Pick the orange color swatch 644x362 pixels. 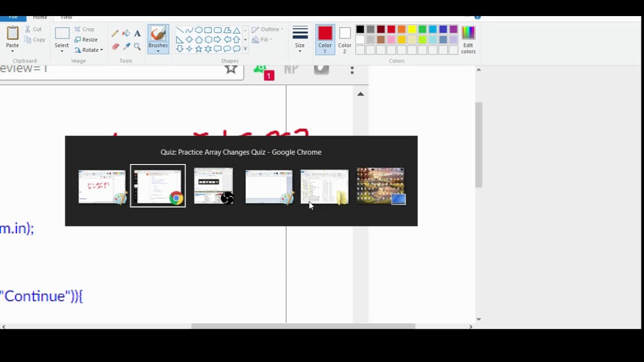[x=401, y=30]
